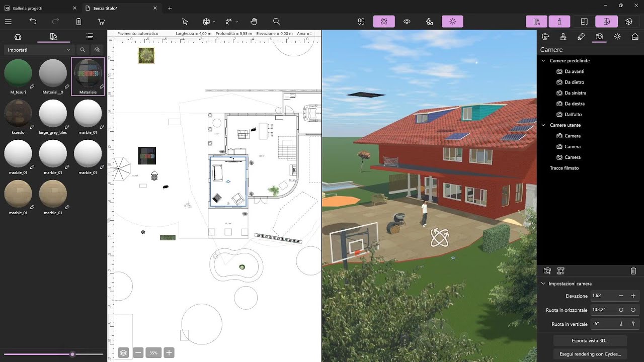The width and height of the screenshot is (644, 362).
Task: Open the light inspector tab
Action: pos(617,37)
